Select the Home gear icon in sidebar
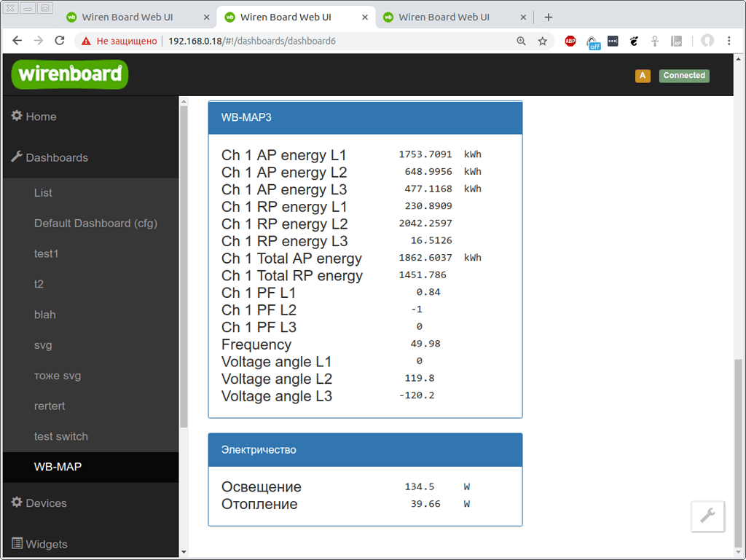This screenshot has width=746, height=560. (x=17, y=117)
